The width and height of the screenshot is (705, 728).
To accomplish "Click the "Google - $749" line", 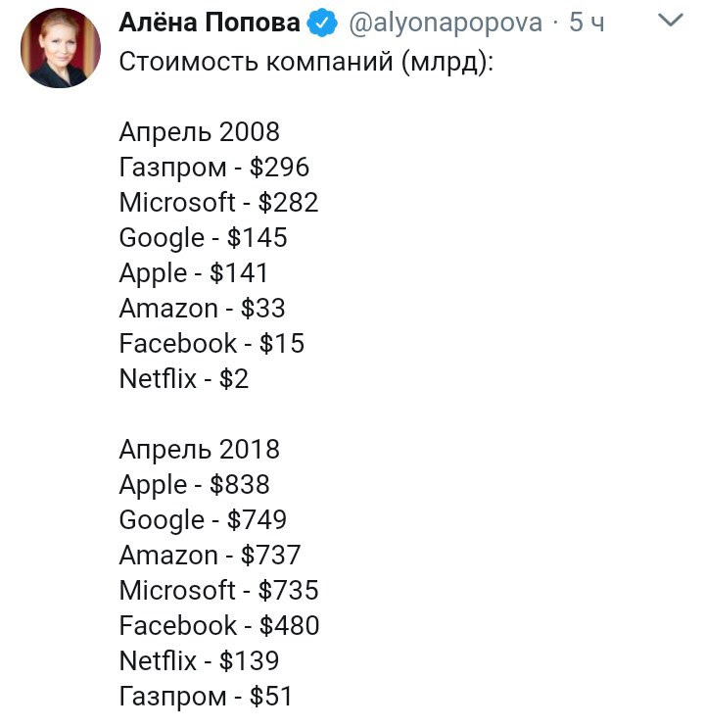I will [x=203, y=520].
